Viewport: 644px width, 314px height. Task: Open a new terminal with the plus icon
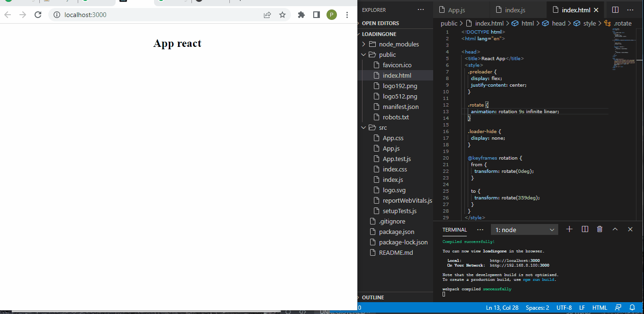[569, 229]
